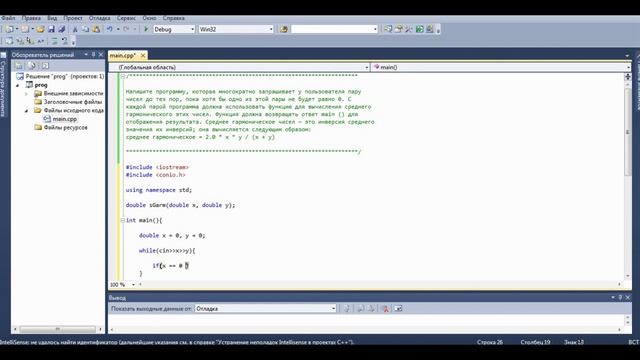Viewport: 640px width, 360px height.
Task: Click the Toolbox wrench toolbar icon
Action: pyautogui.click(x=409, y=29)
